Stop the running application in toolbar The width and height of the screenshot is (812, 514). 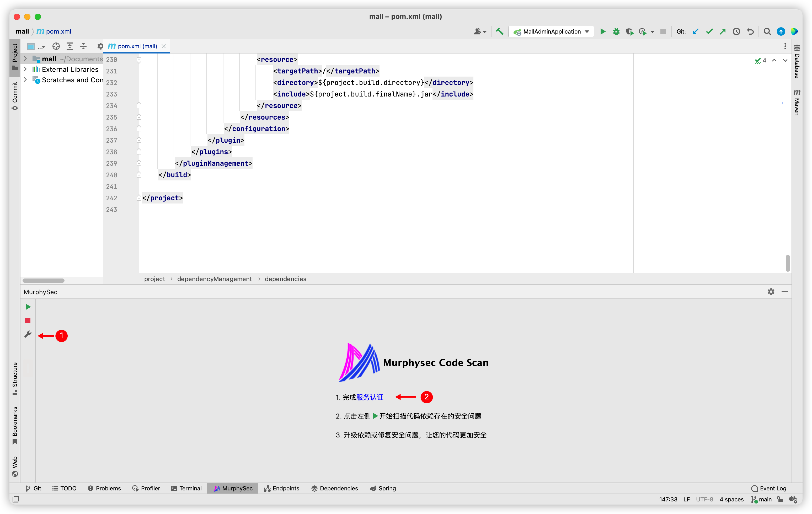click(663, 31)
